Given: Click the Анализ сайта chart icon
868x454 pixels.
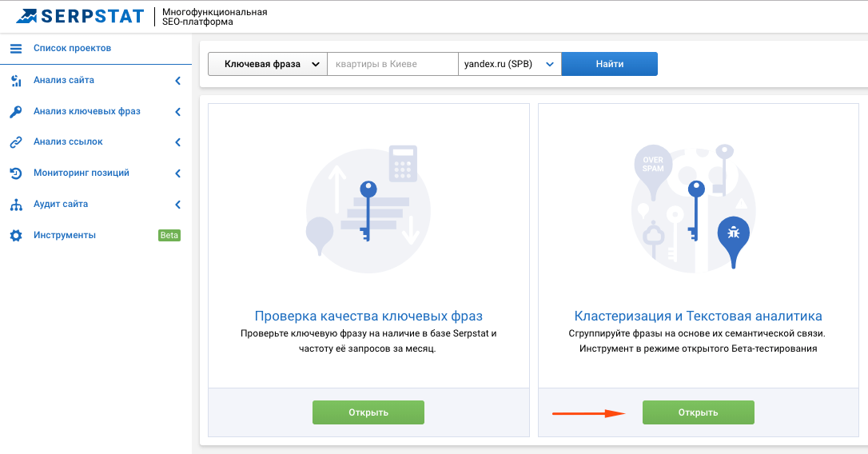Looking at the screenshot, I should (16, 81).
